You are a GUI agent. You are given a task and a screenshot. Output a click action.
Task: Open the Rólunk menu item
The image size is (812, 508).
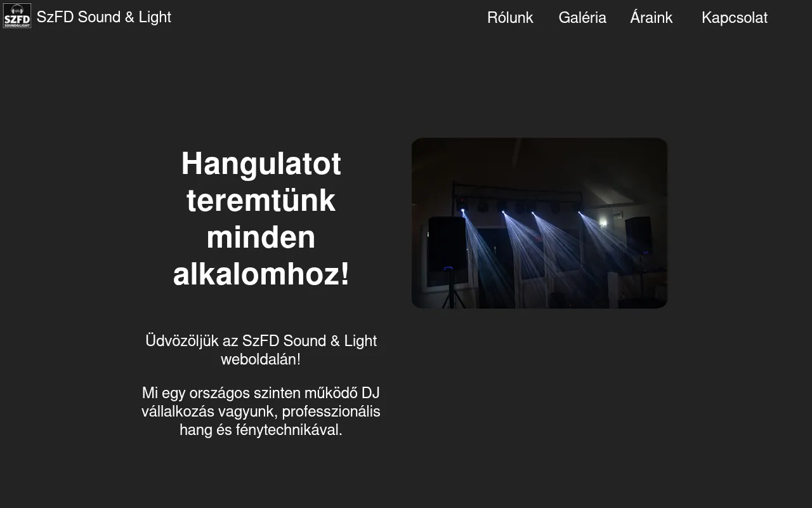pyautogui.click(x=510, y=18)
